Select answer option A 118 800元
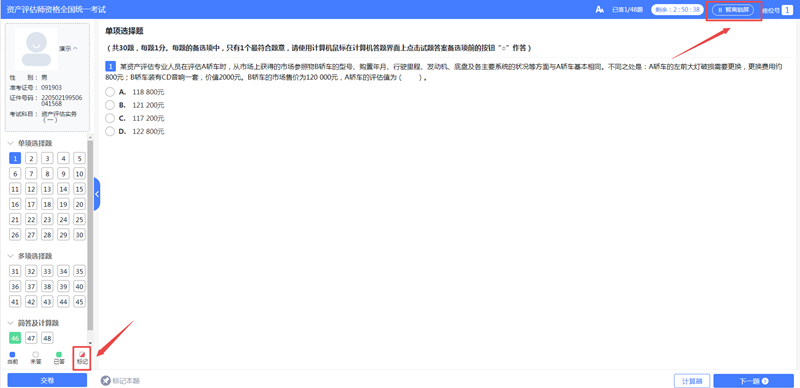 pyautogui.click(x=110, y=92)
